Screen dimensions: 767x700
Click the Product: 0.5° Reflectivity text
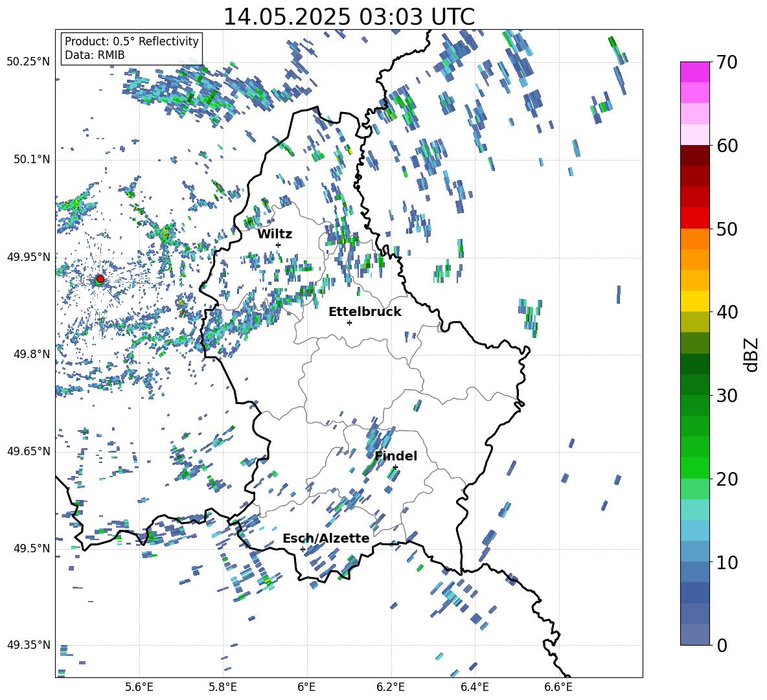pyautogui.click(x=132, y=41)
